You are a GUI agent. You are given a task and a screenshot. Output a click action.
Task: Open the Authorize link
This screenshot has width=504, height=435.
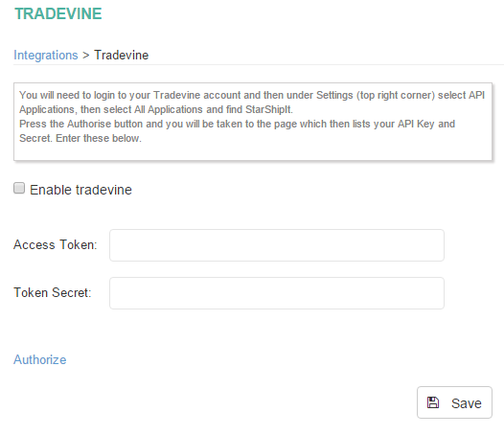[x=40, y=359]
